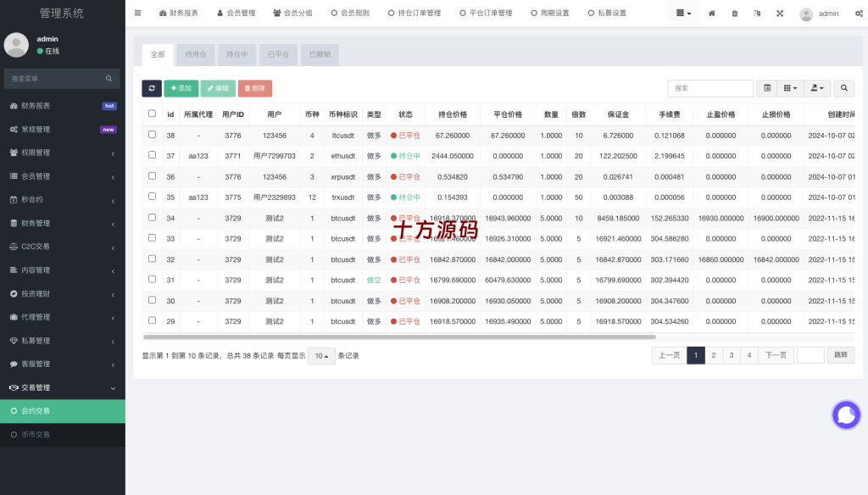Tick the checkbox for row id 30
Viewport: 868px width, 495px height.
pyautogui.click(x=153, y=300)
